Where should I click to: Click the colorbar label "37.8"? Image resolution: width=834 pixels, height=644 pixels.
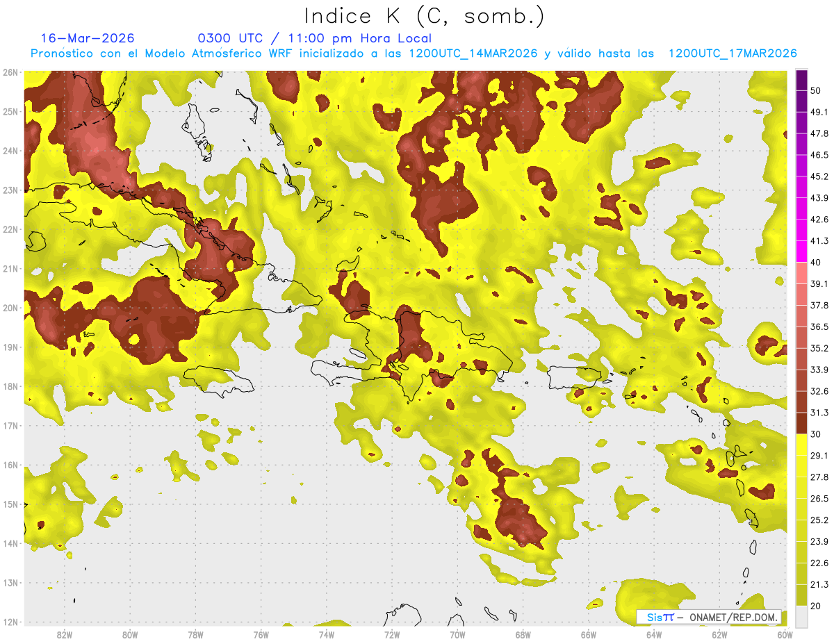pos(819,305)
